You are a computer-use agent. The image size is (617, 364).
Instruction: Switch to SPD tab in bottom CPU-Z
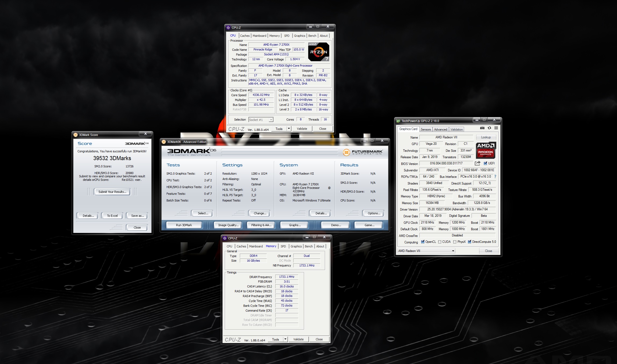click(x=283, y=246)
